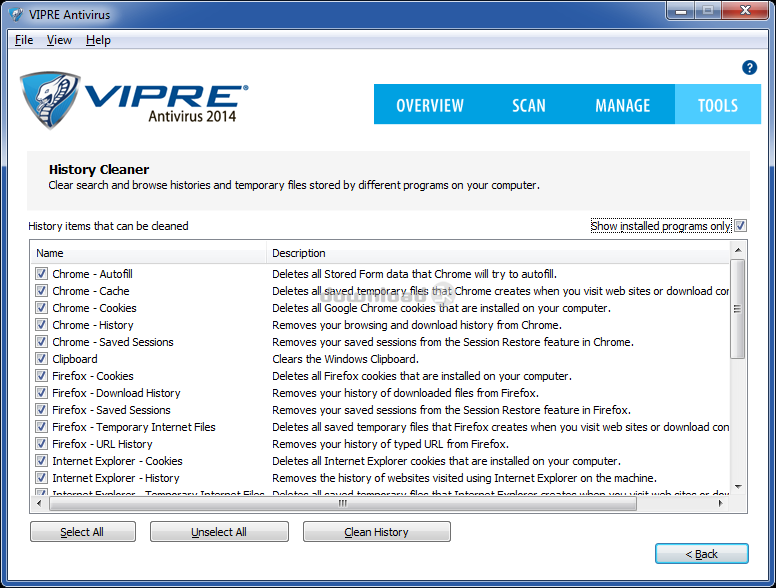
Task: Select the 'Clipboard' row name
Action: tap(75, 359)
